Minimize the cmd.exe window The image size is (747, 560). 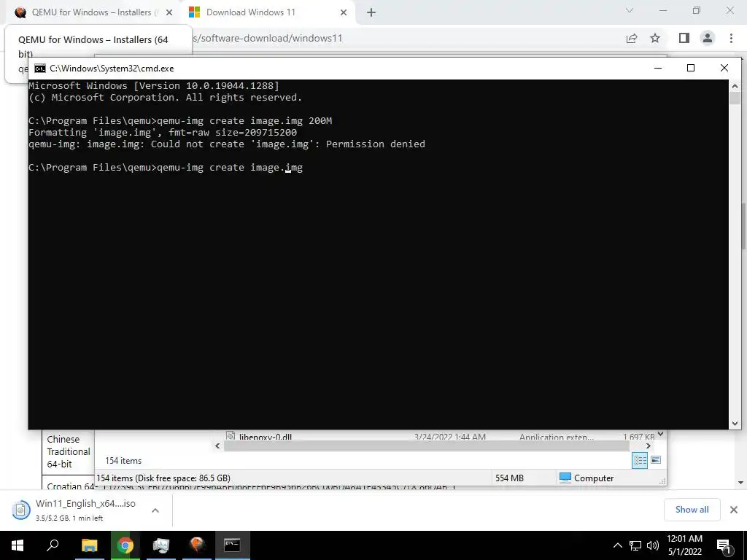658,68
